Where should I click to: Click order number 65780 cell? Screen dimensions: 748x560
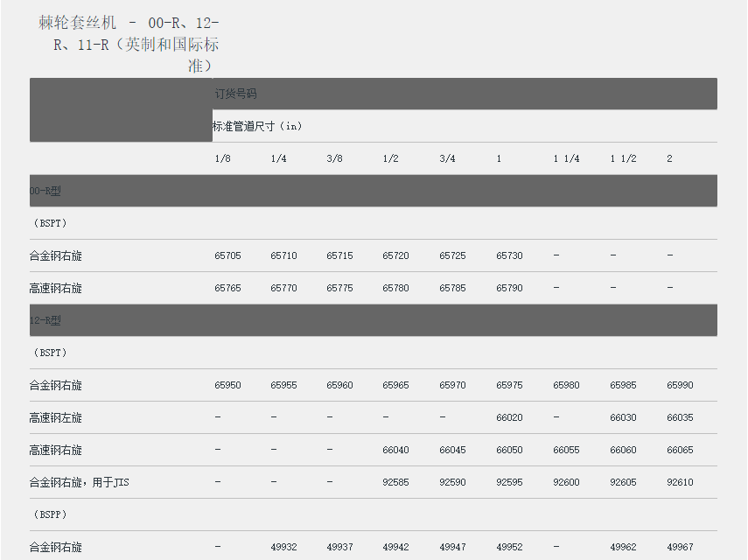pyautogui.click(x=395, y=288)
